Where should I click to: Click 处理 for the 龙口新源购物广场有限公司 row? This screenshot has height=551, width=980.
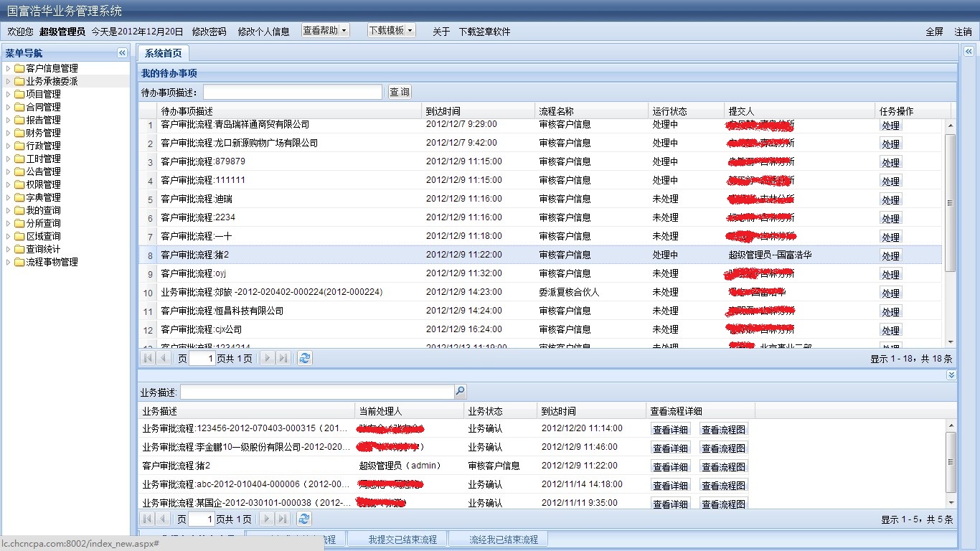tap(890, 144)
